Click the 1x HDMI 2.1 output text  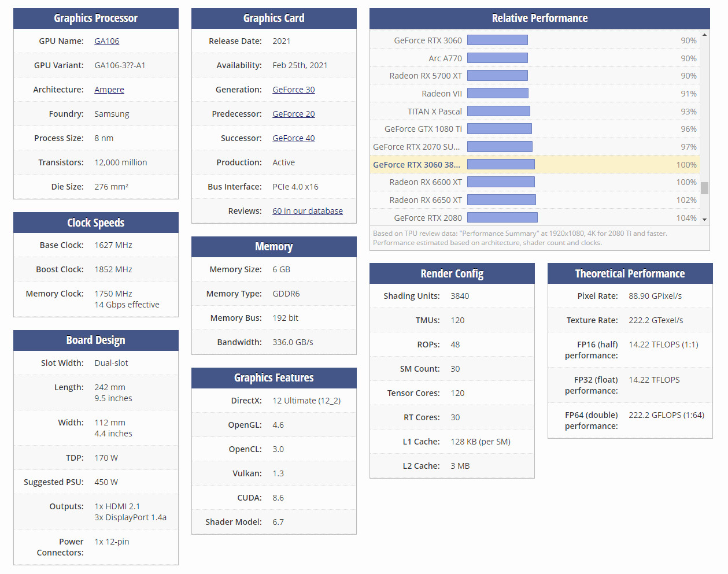point(117,506)
